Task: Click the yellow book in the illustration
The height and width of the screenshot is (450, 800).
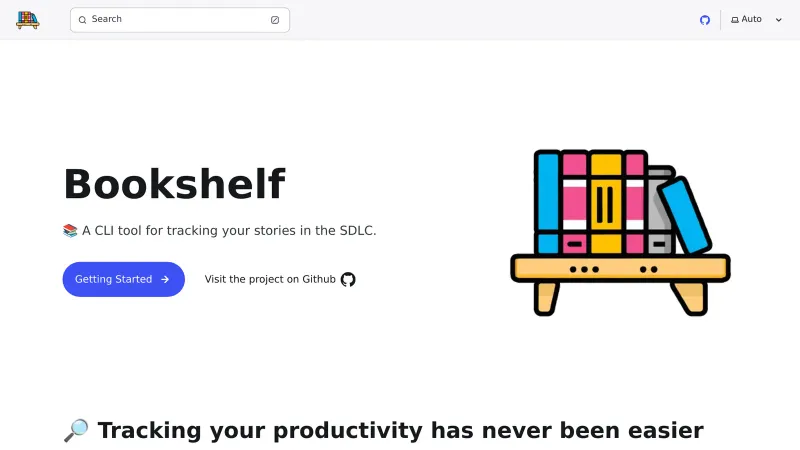Action: [606, 203]
